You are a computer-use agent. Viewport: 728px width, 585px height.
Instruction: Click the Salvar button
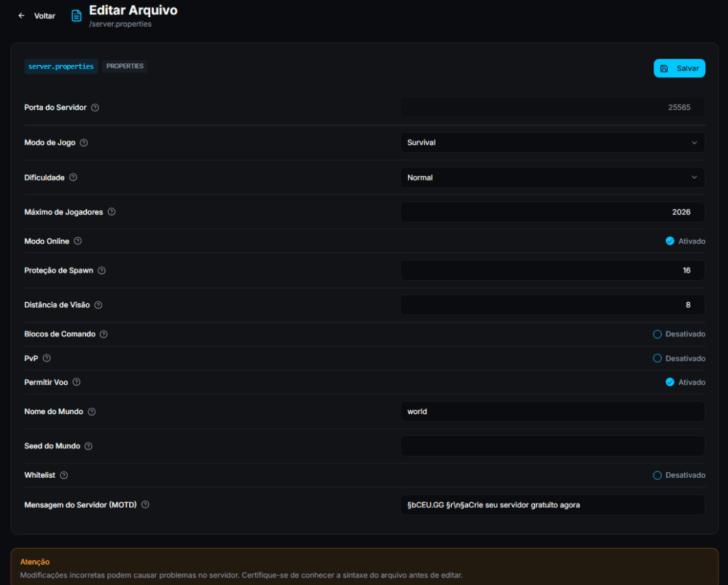click(x=679, y=68)
